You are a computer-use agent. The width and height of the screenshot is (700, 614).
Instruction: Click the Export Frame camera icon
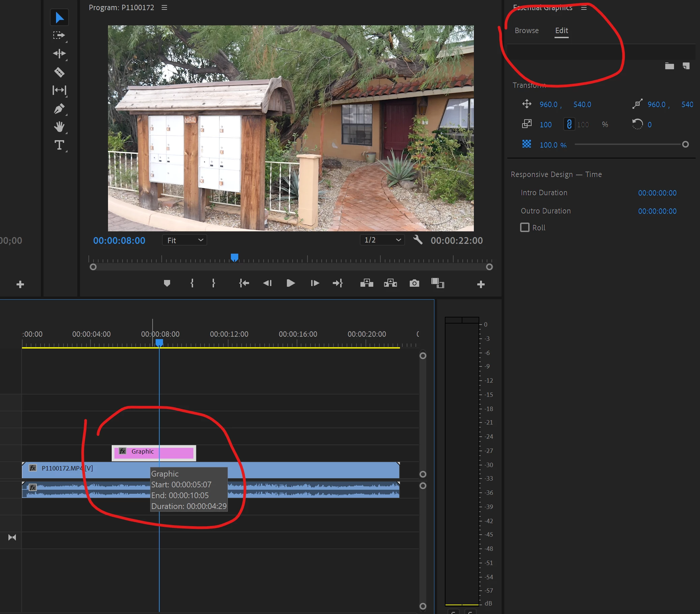tap(414, 283)
